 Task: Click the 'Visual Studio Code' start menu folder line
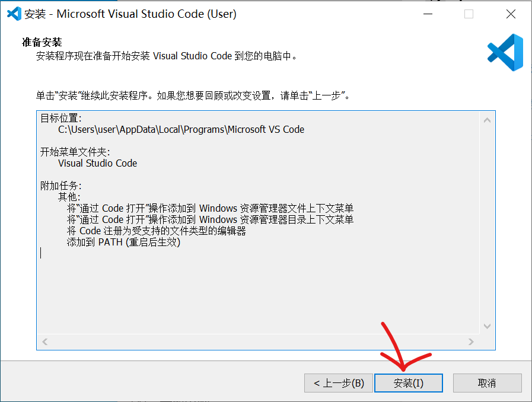(x=97, y=163)
